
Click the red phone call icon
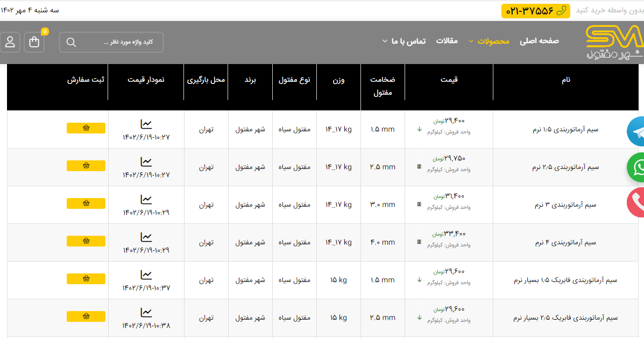coord(637,202)
